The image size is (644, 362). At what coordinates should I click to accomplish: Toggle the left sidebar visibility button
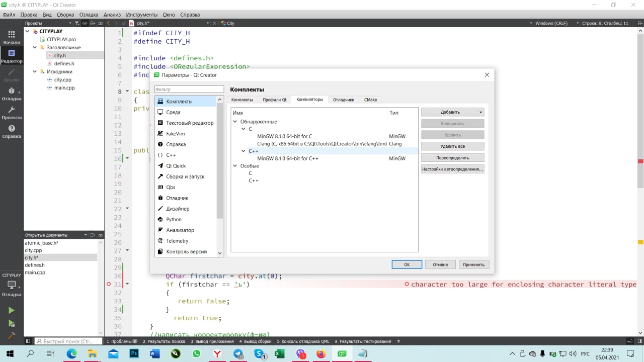coord(28,341)
